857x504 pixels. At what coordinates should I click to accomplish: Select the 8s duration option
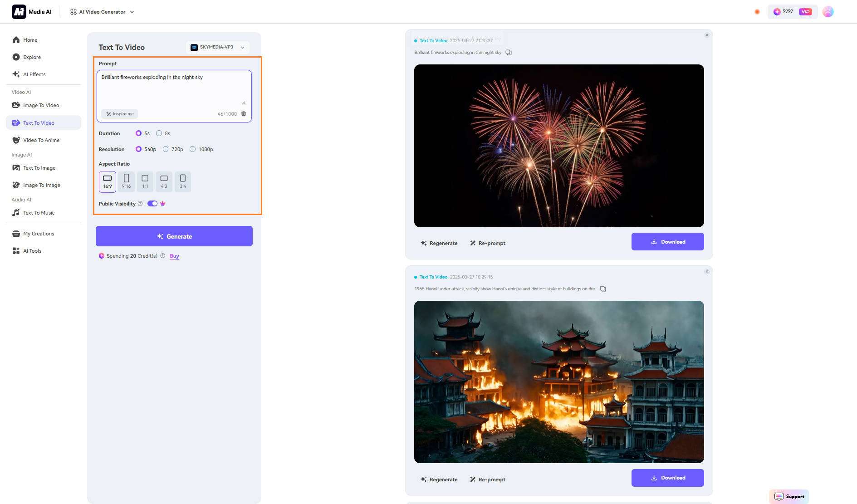[163, 133]
